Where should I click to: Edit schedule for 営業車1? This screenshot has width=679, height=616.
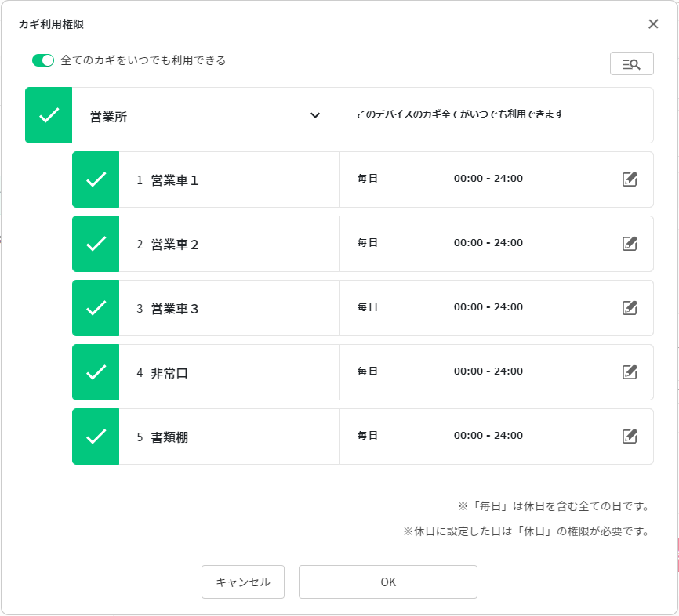tap(629, 179)
